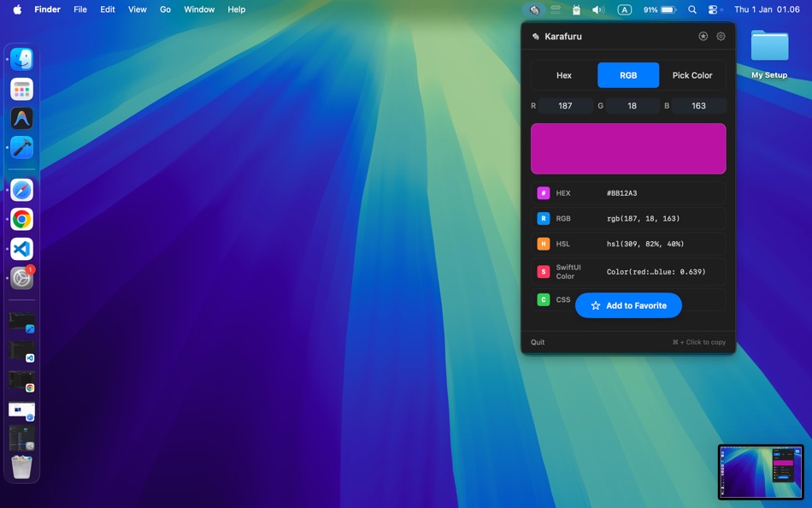Open the Edit menu
812x508 pixels.
click(107, 9)
